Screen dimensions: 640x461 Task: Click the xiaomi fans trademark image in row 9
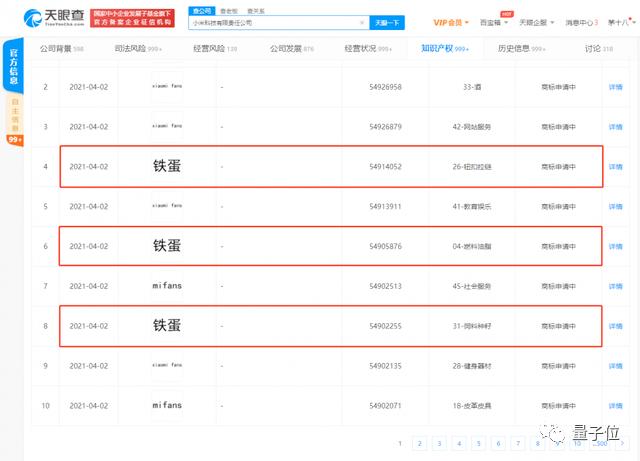pyautogui.click(x=167, y=365)
